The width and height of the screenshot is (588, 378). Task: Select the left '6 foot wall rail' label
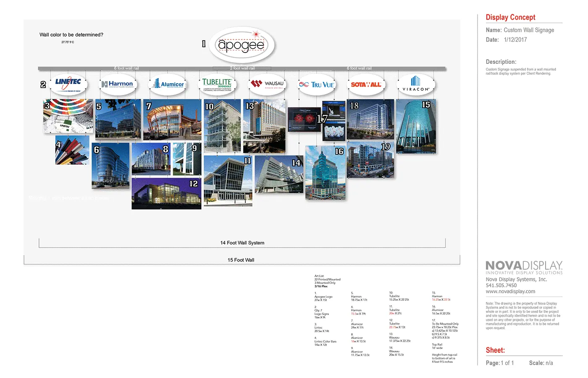126,68
